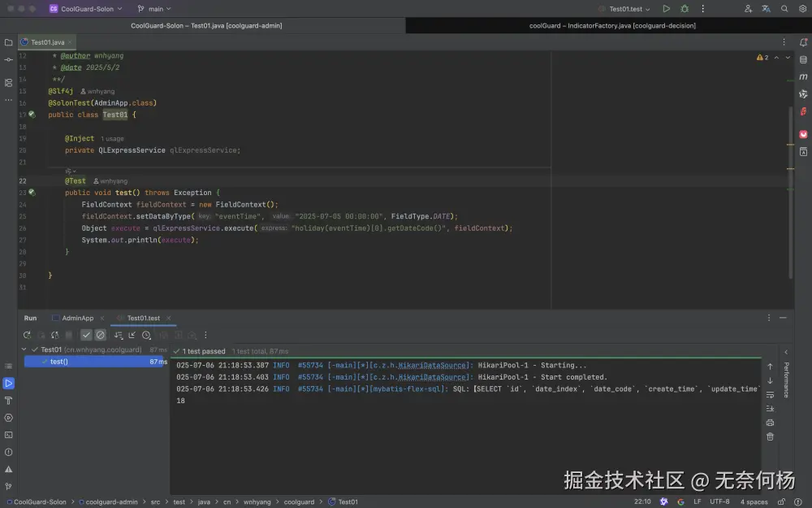The height and width of the screenshot is (508, 812).
Task: Open the Build hammer tool window
Action: [8, 400]
